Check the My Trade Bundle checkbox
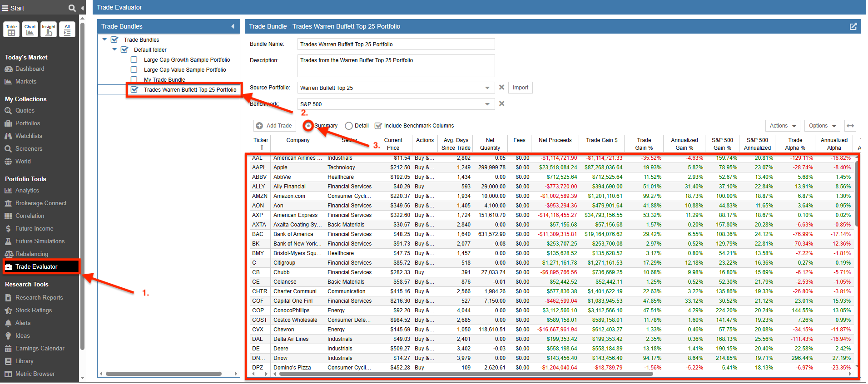 [134, 79]
